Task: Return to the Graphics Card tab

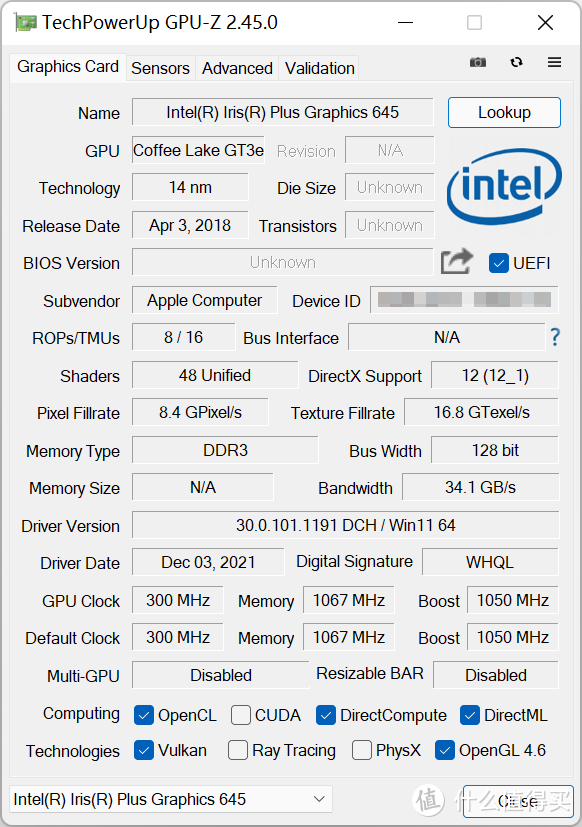Action: point(67,68)
